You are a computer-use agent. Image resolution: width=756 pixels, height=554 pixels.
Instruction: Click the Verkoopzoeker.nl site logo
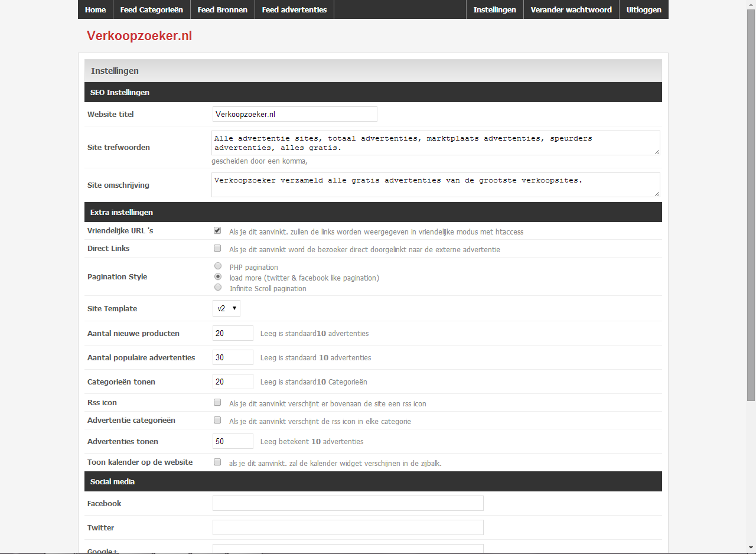tap(139, 36)
